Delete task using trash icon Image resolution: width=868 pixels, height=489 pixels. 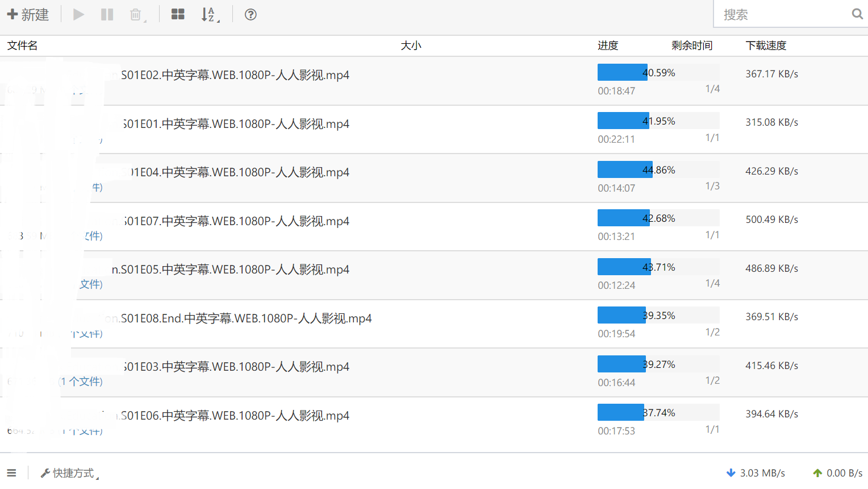click(x=136, y=15)
